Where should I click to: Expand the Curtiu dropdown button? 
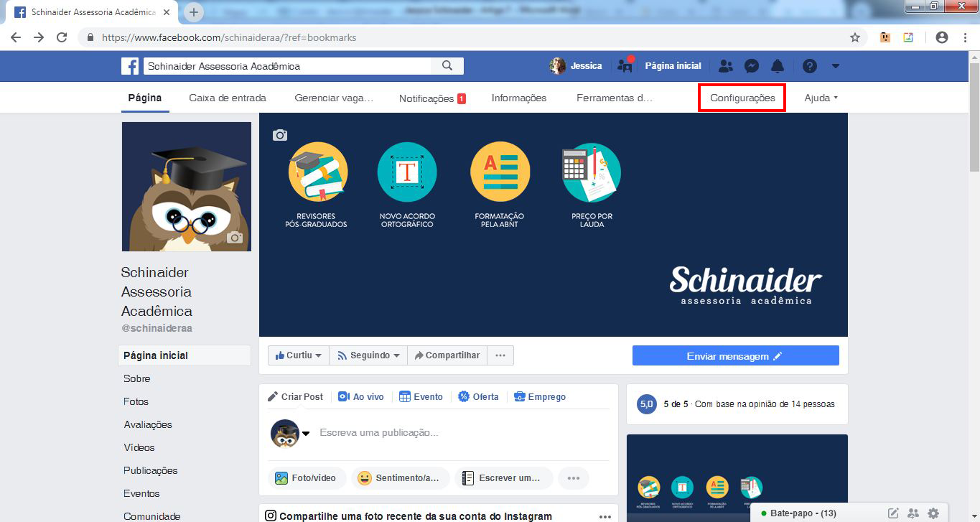pos(299,355)
